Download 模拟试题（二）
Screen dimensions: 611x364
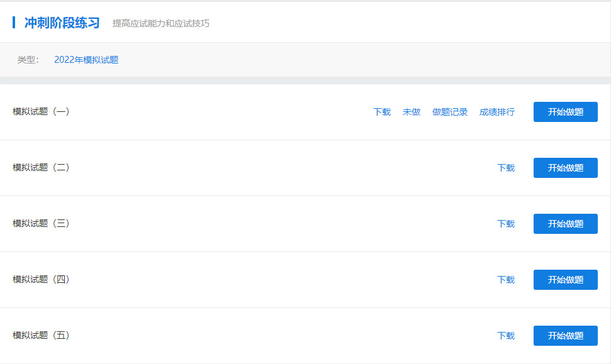506,168
